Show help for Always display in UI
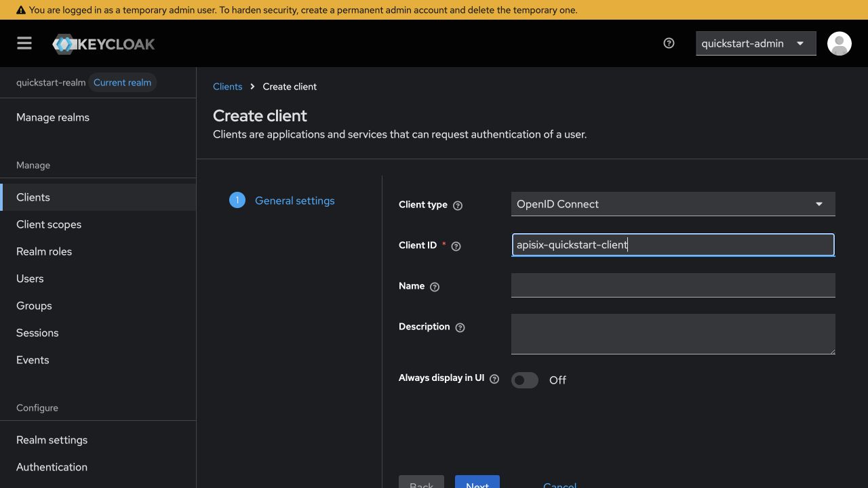868x488 pixels. coord(494,379)
